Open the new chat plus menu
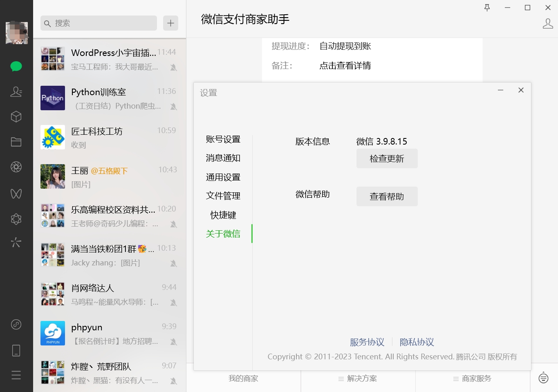The height and width of the screenshot is (392, 558). (170, 23)
